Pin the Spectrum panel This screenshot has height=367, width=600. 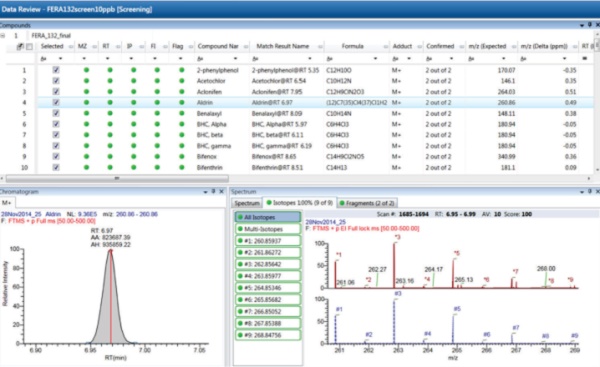coord(590,191)
